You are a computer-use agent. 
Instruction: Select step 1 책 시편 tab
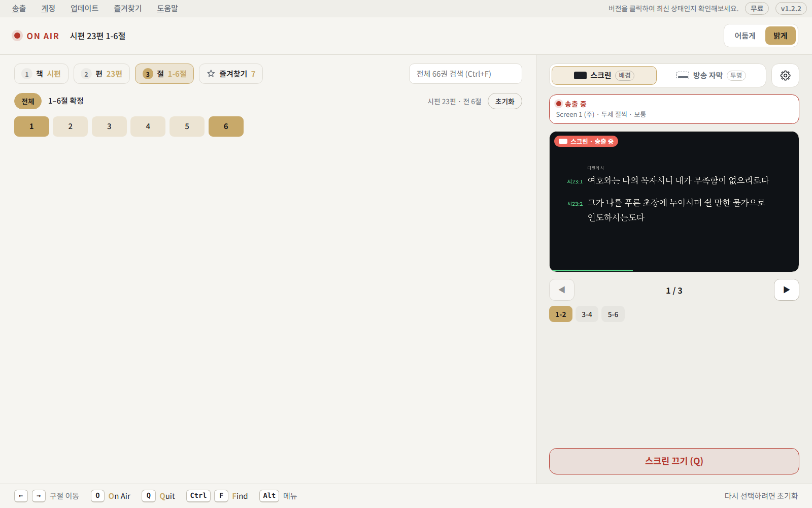[x=41, y=74]
